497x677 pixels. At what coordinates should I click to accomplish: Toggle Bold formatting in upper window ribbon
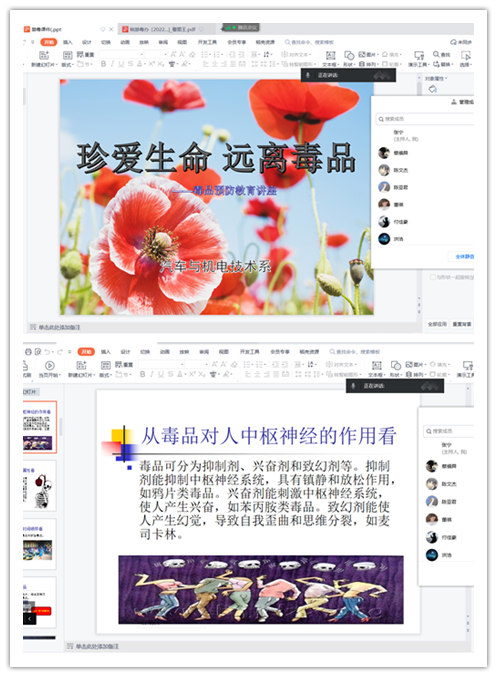(x=103, y=63)
